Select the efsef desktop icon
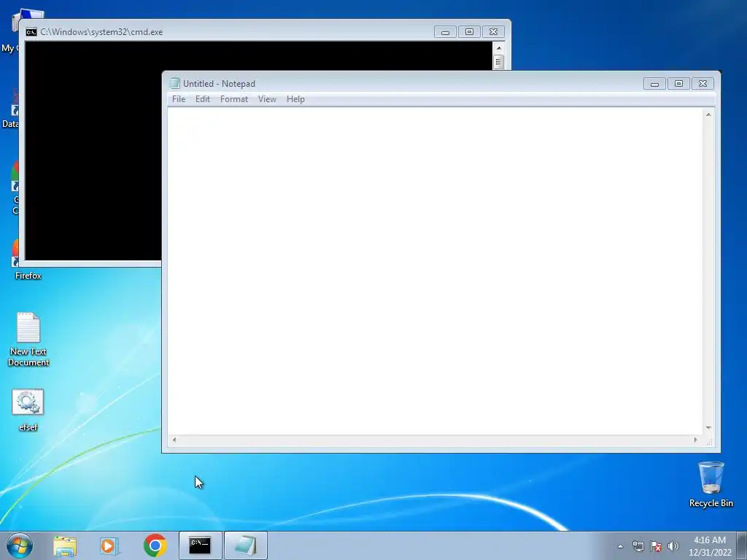Viewport: 747px width, 560px height. tap(28, 410)
